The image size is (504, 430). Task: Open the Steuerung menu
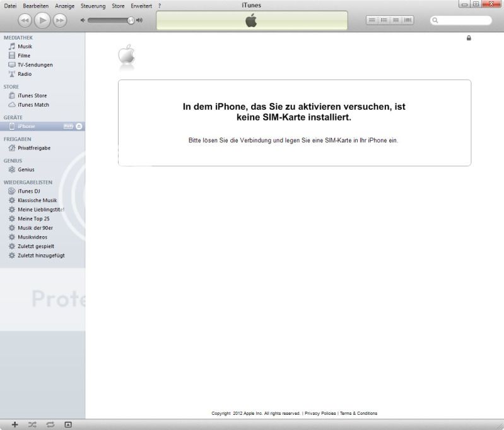coord(93,6)
